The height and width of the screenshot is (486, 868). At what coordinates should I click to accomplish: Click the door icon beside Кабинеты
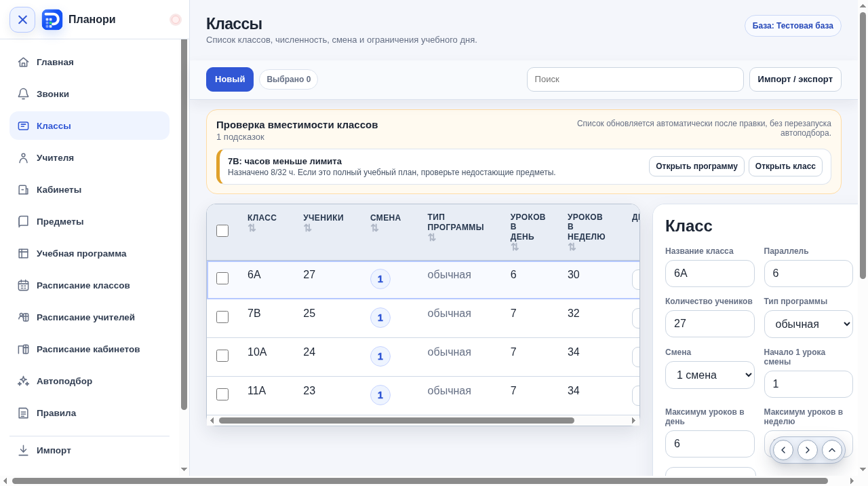click(24, 190)
